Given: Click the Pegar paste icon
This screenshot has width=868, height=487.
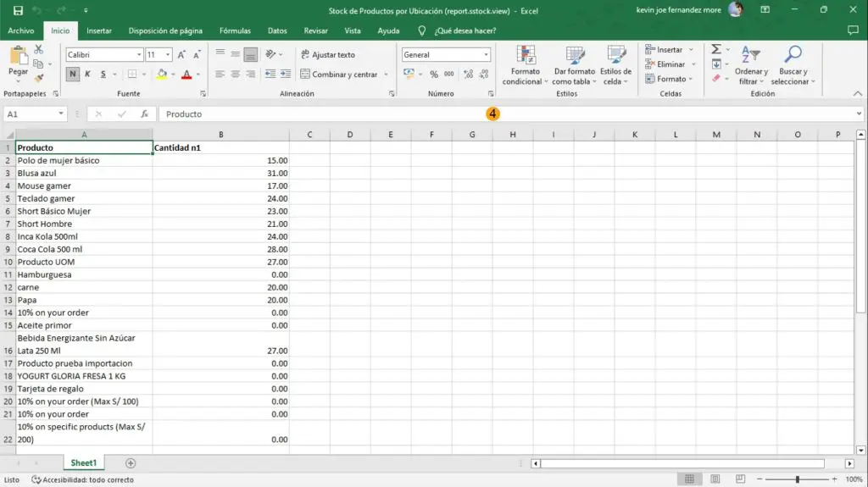Looking at the screenshot, I should pyautogui.click(x=19, y=59).
